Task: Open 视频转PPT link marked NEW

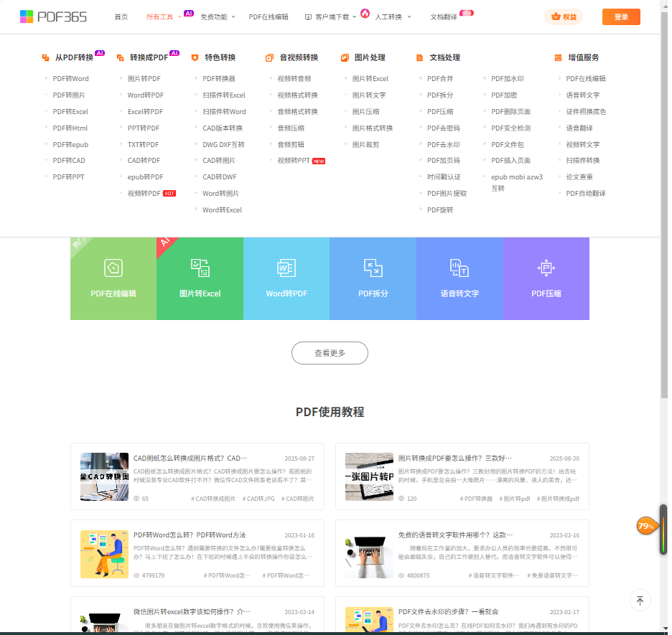Action: coord(294,161)
